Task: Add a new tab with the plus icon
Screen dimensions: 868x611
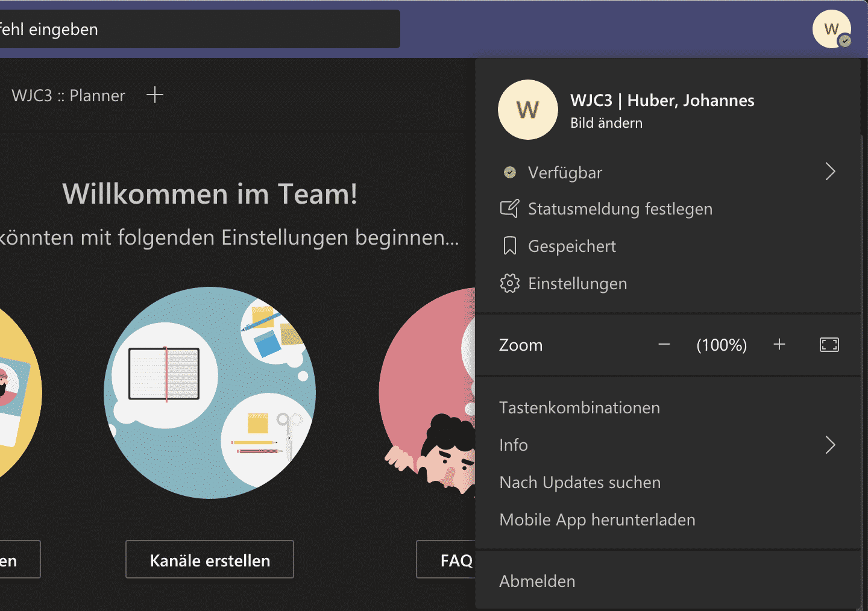Action: coord(155,95)
